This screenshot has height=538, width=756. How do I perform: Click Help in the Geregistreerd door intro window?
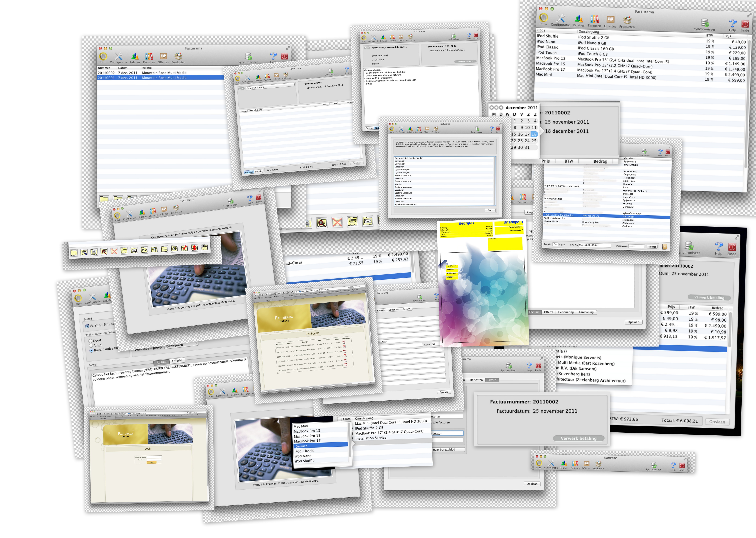(250, 199)
